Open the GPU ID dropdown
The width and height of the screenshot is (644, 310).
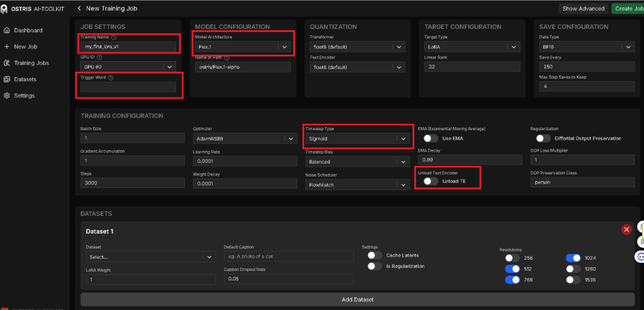128,67
